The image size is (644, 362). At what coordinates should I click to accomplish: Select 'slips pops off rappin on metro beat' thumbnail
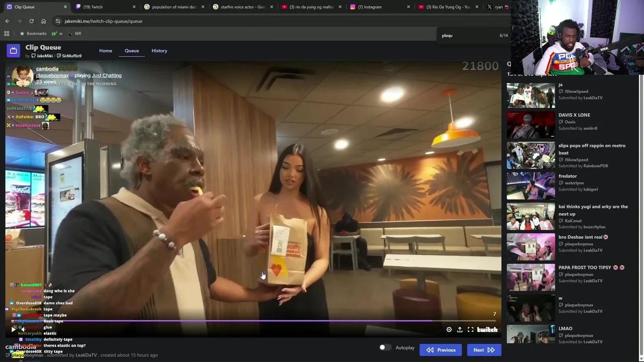(531, 155)
